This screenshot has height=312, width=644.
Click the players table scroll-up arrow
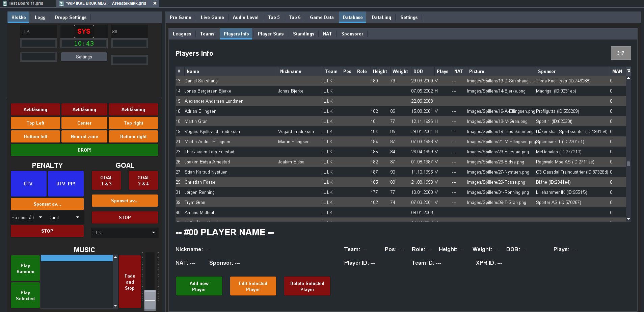(x=628, y=78)
